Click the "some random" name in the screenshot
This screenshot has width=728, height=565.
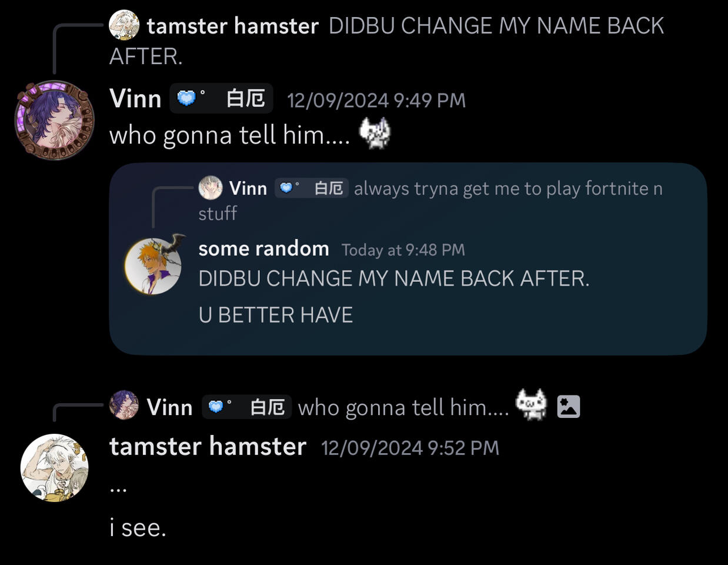pos(263,248)
